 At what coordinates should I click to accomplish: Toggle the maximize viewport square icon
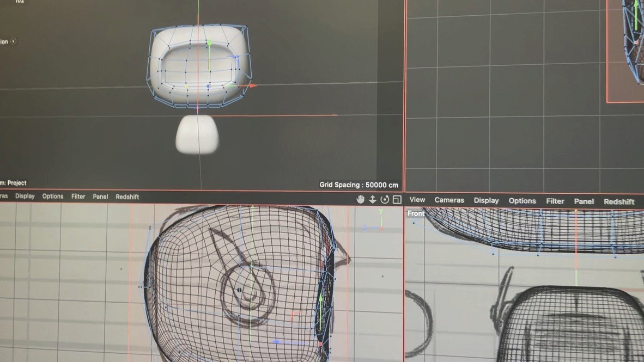point(397,199)
